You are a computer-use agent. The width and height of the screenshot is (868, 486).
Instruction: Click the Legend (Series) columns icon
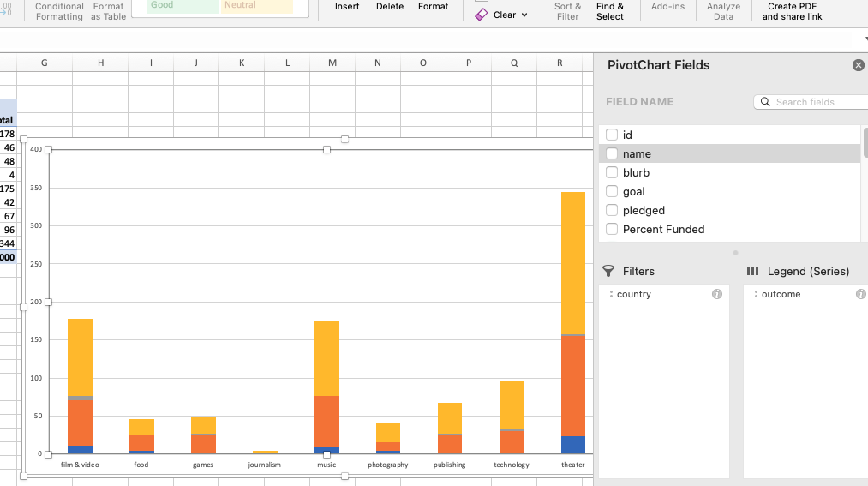(752, 271)
